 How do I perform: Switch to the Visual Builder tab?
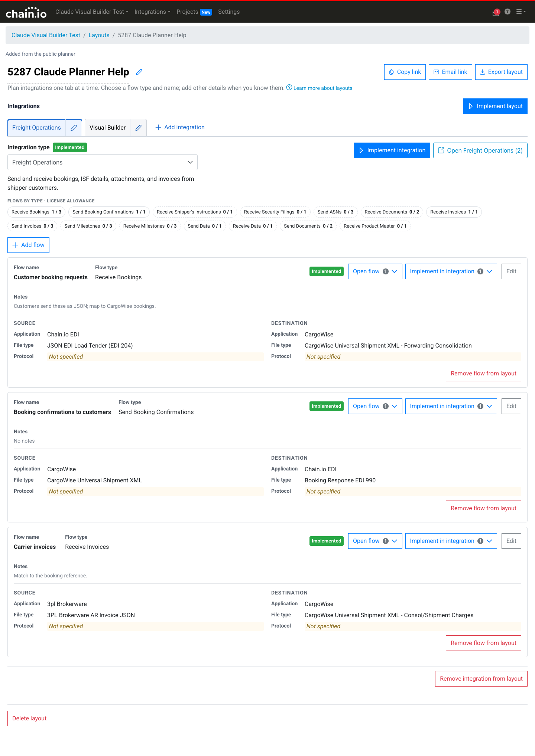point(107,128)
